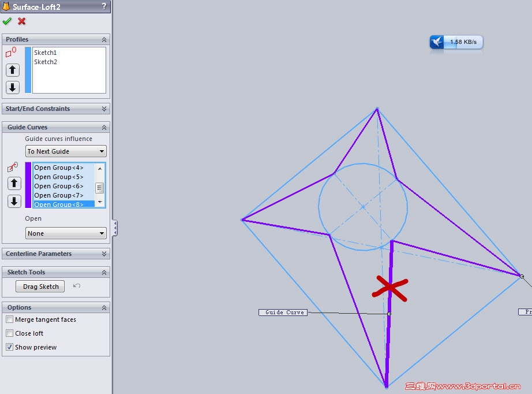Move profile up in Profiles list
The image size is (532, 394).
coord(13,70)
